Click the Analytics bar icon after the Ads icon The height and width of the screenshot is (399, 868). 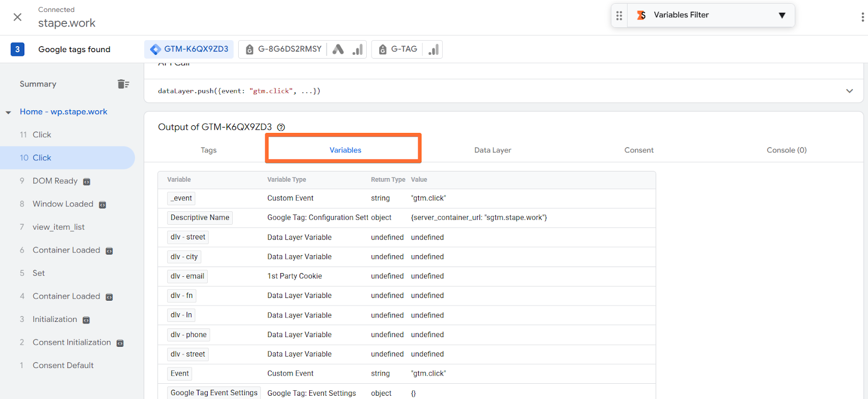[x=357, y=49]
